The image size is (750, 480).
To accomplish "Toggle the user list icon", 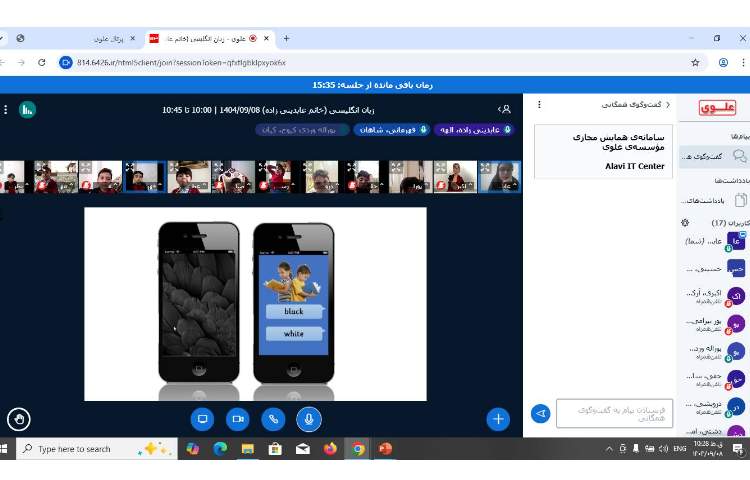I will tap(505, 109).
